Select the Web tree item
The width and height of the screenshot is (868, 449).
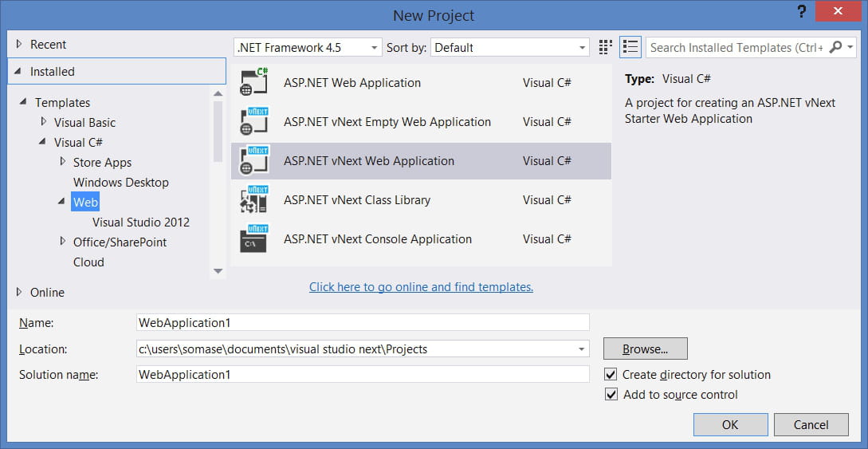coord(86,202)
